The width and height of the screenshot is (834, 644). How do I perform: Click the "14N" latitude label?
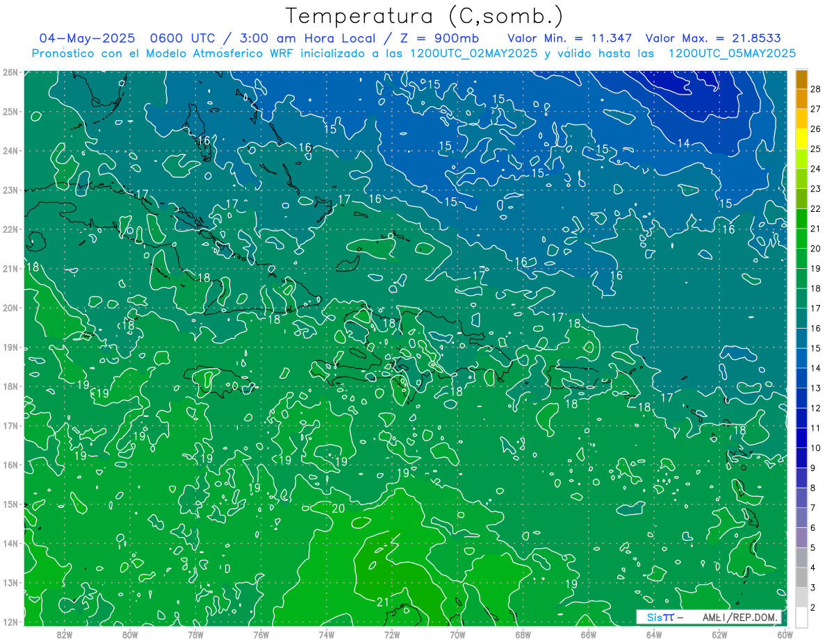(10, 543)
